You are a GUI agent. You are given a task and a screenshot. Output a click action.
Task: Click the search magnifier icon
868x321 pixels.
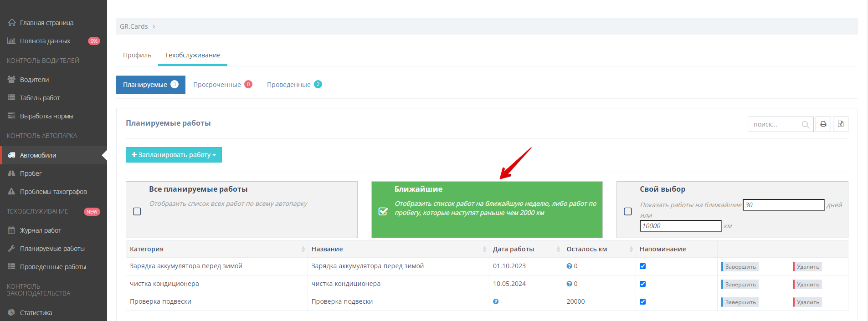click(805, 125)
